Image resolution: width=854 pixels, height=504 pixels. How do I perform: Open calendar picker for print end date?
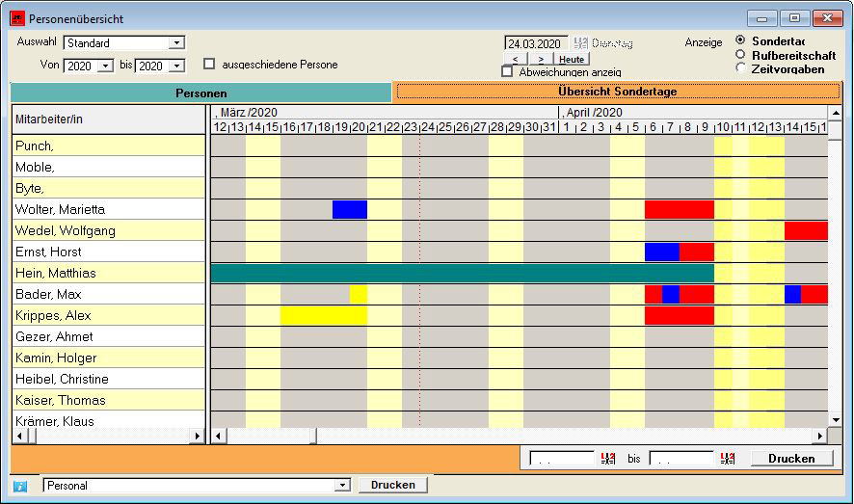coord(728,459)
